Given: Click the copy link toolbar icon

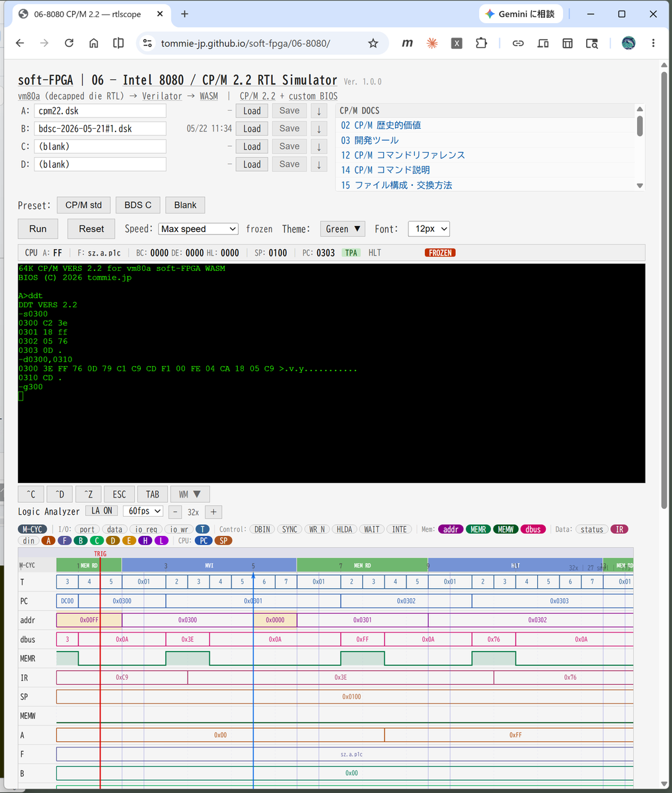Looking at the screenshot, I should (x=518, y=43).
